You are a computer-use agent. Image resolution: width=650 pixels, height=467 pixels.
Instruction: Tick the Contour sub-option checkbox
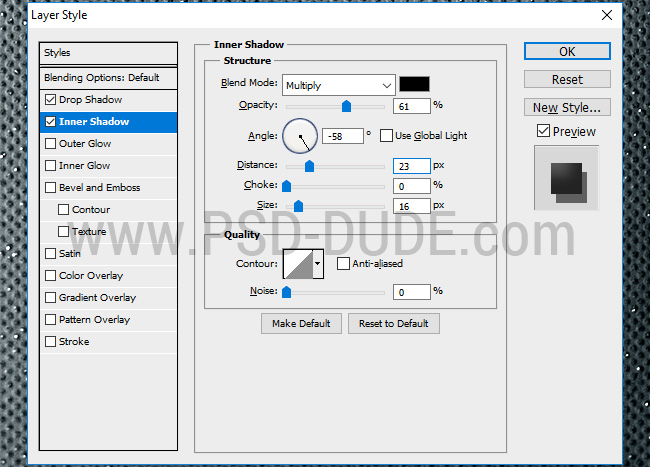[x=63, y=210]
